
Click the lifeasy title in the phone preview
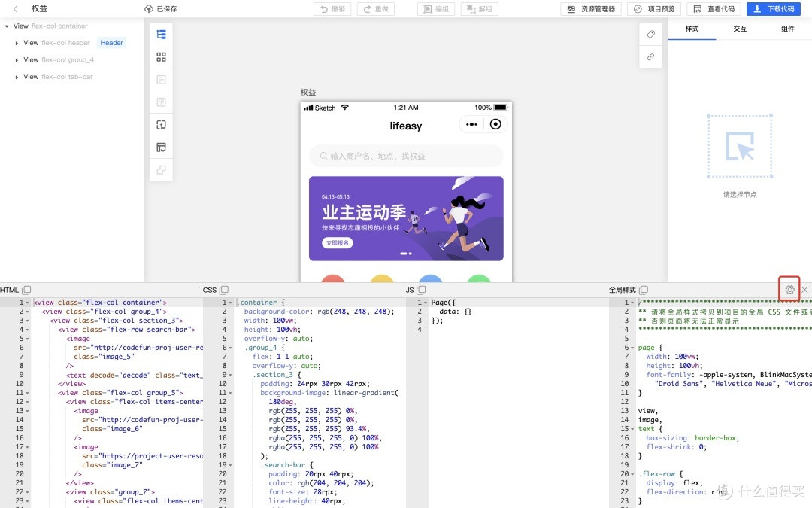point(405,126)
